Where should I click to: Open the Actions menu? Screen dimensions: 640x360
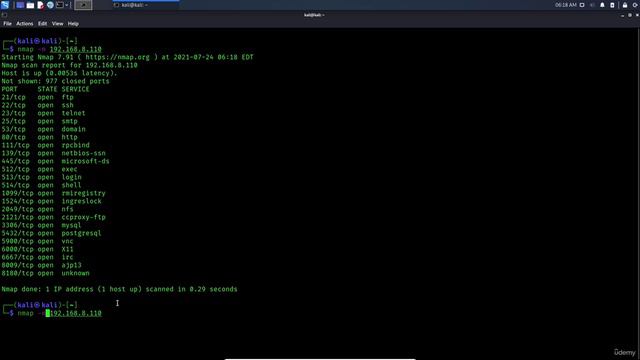pyautogui.click(x=24, y=24)
